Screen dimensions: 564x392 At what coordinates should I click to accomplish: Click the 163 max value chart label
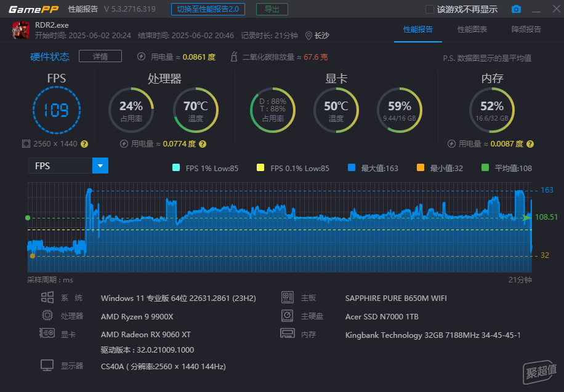pos(547,190)
